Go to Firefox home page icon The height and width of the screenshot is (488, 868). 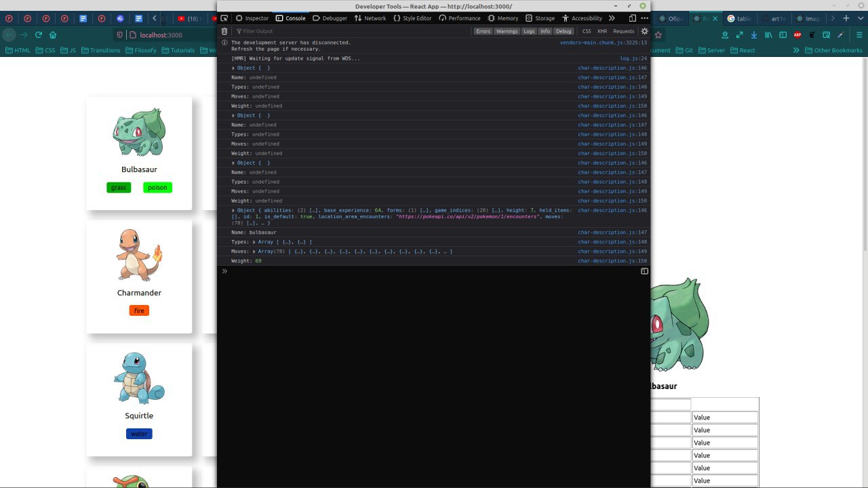(53, 35)
